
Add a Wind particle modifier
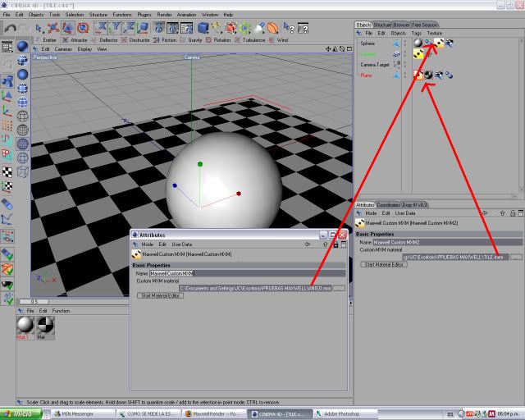click(279, 40)
